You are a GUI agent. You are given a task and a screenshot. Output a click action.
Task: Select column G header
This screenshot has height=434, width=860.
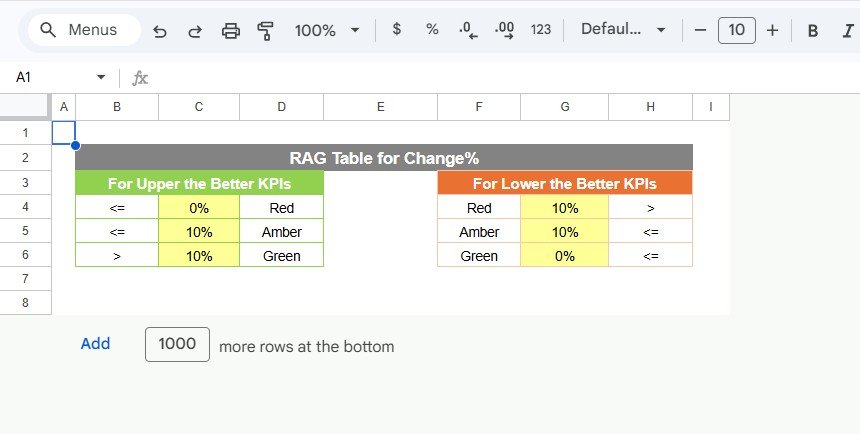pos(564,107)
